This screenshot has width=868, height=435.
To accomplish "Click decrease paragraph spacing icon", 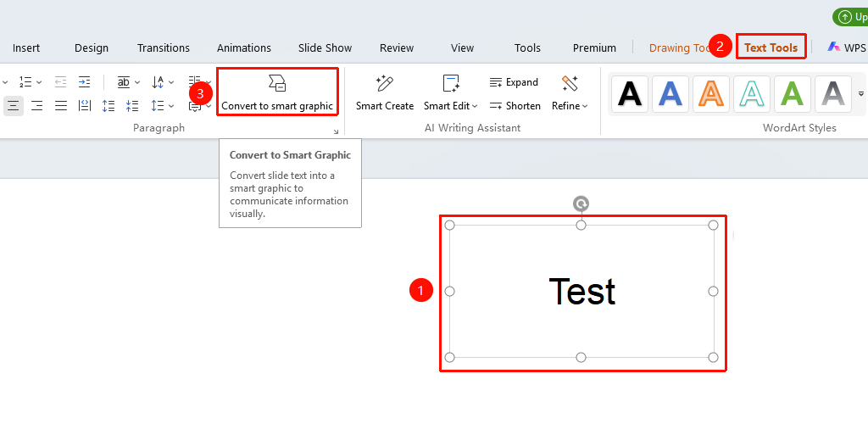I will [x=132, y=105].
